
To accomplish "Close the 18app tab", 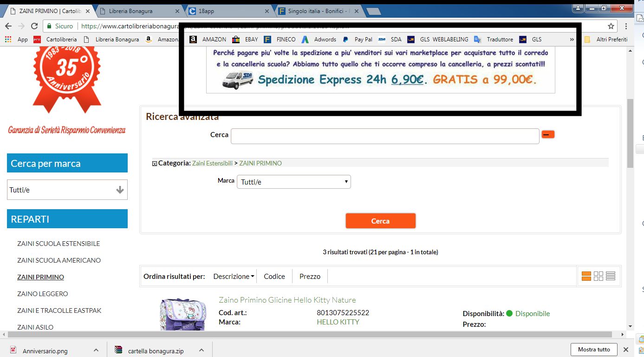I will click(267, 11).
